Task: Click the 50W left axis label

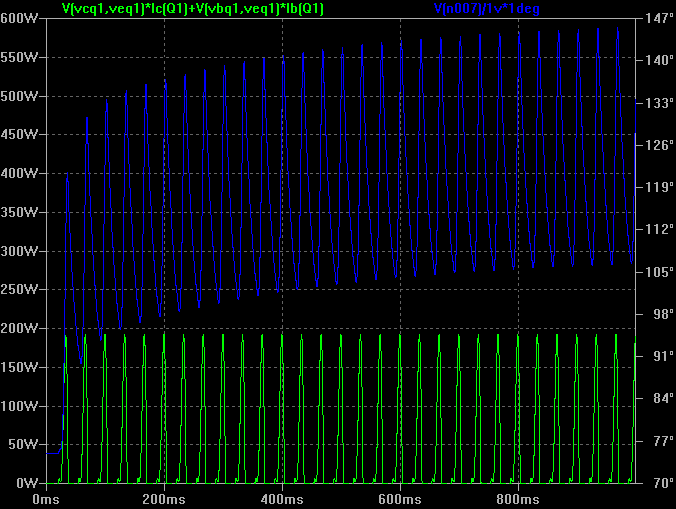Action: [x=23, y=444]
